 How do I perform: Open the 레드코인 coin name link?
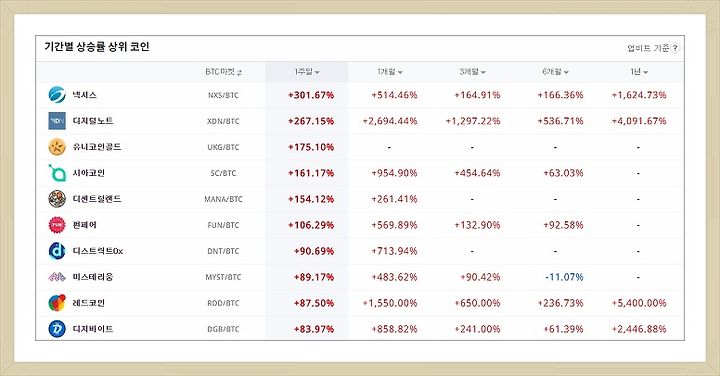click(x=89, y=303)
